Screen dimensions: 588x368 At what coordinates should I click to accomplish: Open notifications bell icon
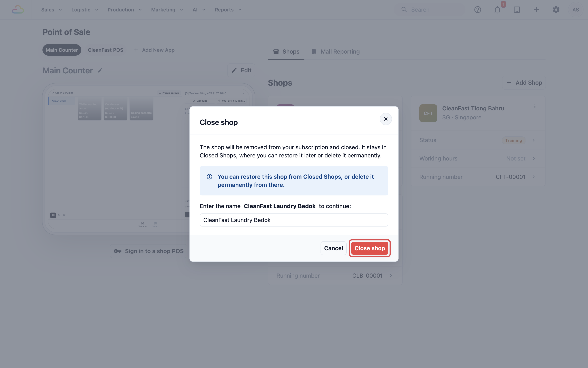coord(497,10)
